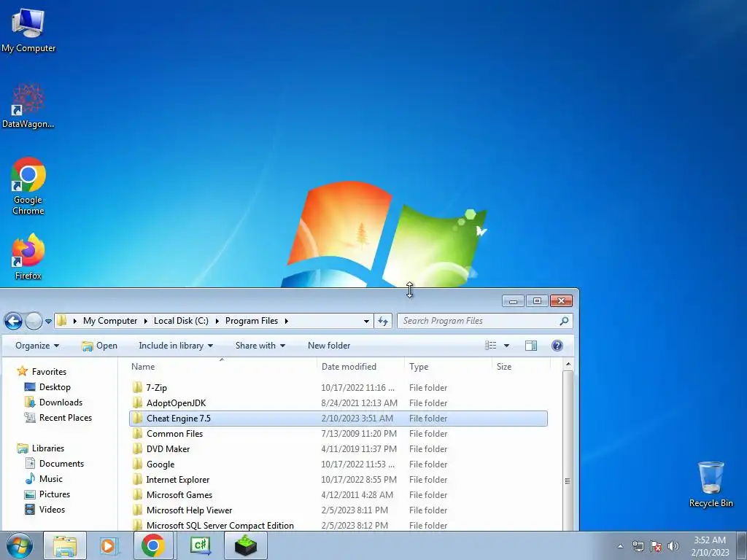
Task: Select the Microsoft Help Viewer folder
Action: [338, 510]
